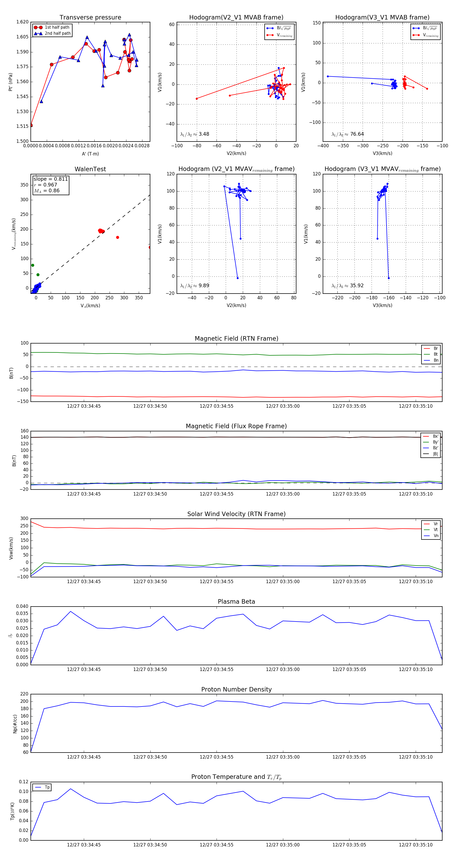This screenshot has height=868, width=473.
Task: Click the topmost green point in WalenTest plot
Action: (x=33, y=265)
